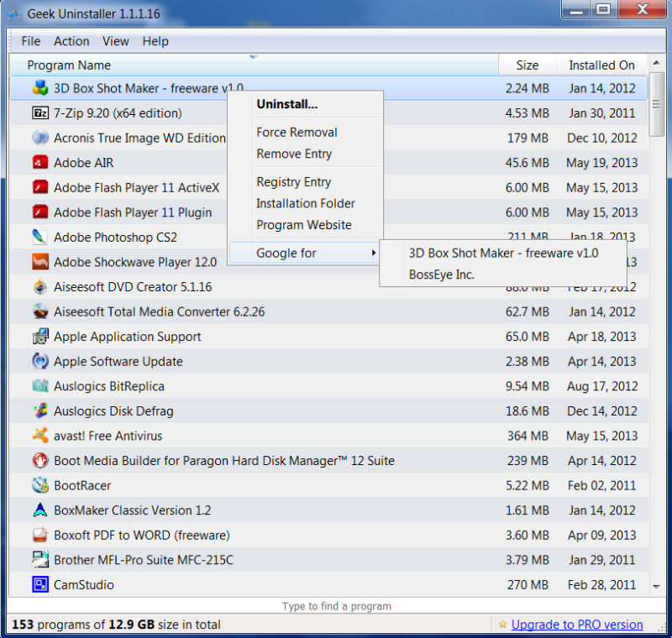The image size is (672, 638).
Task: Sort by the Installed On column header
Action: click(601, 65)
